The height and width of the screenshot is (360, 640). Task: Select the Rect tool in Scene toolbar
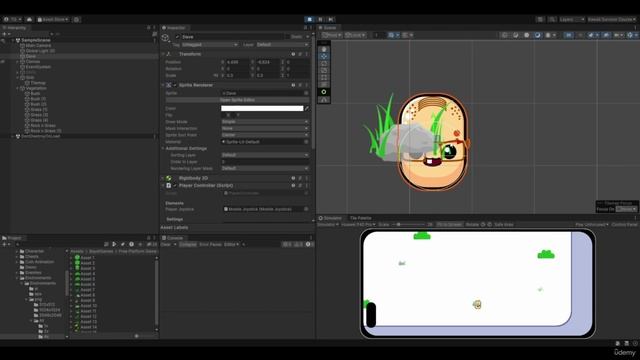[324, 77]
